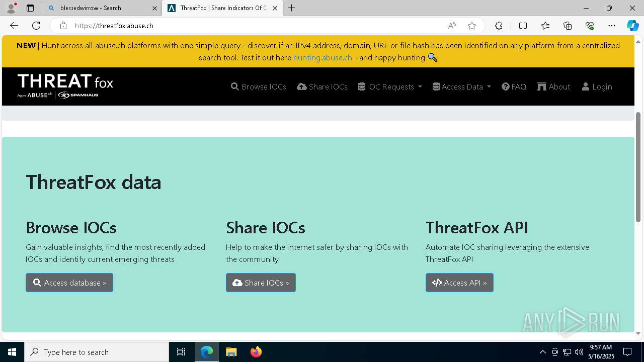Open Share IOCs in navigation bar
Image resolution: width=644 pixels, height=362 pixels.
(x=323, y=86)
